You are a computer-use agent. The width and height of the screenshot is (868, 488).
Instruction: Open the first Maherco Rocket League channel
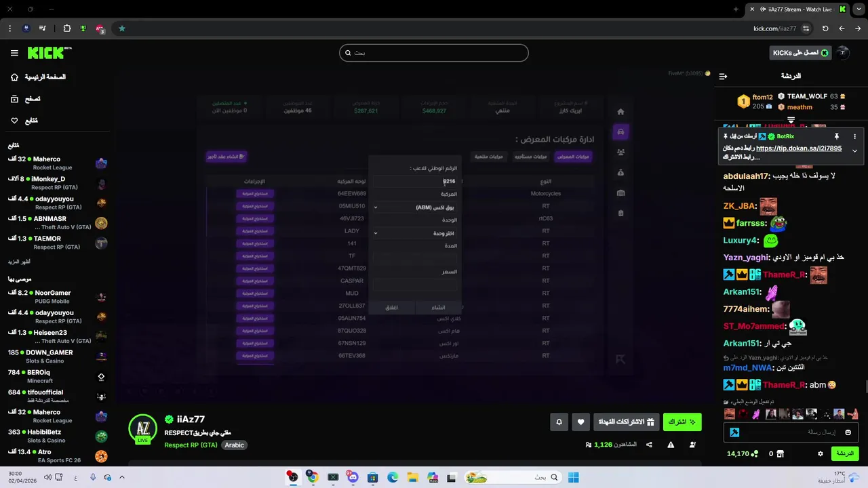click(x=58, y=163)
